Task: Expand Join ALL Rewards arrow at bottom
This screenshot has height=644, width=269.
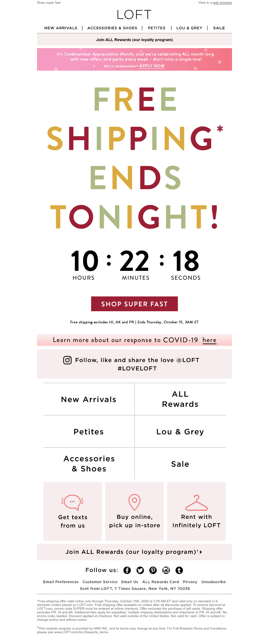Action: tap(201, 552)
